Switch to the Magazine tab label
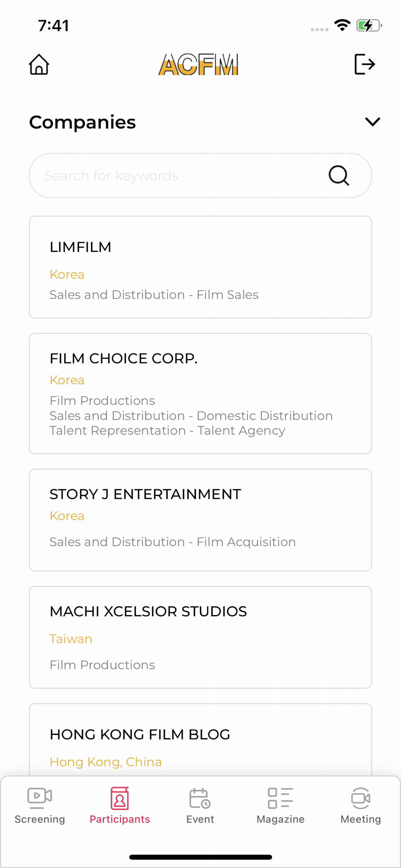This screenshot has width=401, height=868. [x=280, y=819]
